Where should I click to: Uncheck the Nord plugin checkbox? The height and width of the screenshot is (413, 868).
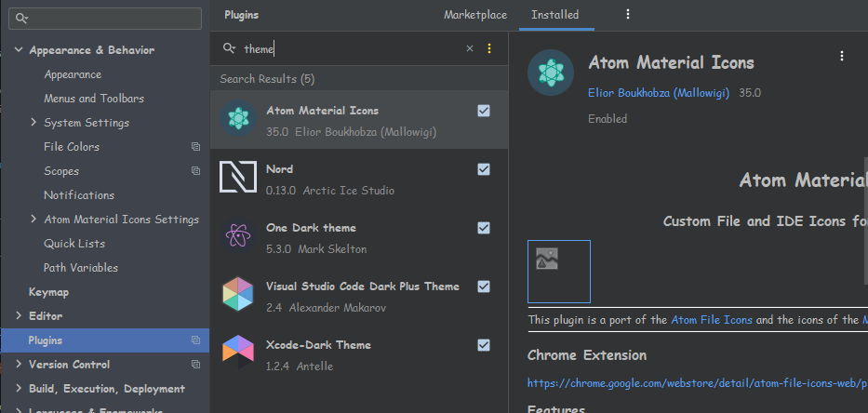(484, 169)
